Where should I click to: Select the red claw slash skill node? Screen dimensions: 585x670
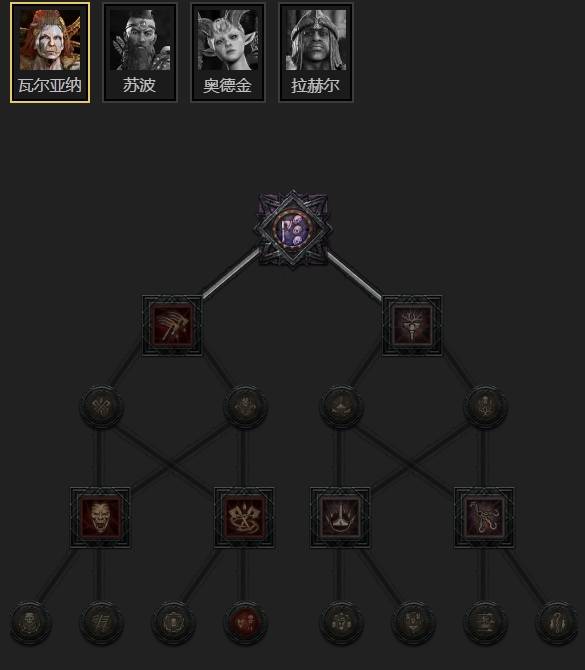172,326
